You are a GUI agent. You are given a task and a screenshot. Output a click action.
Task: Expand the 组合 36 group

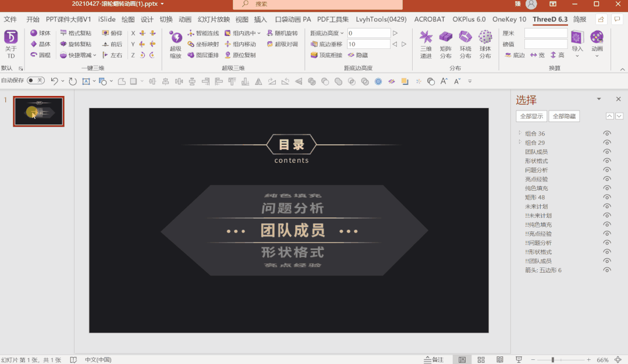pos(520,133)
